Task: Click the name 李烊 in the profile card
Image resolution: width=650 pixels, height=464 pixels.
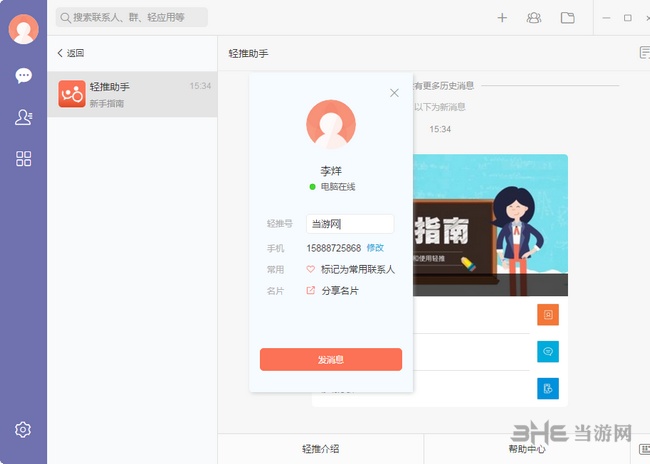Action: coord(331,171)
